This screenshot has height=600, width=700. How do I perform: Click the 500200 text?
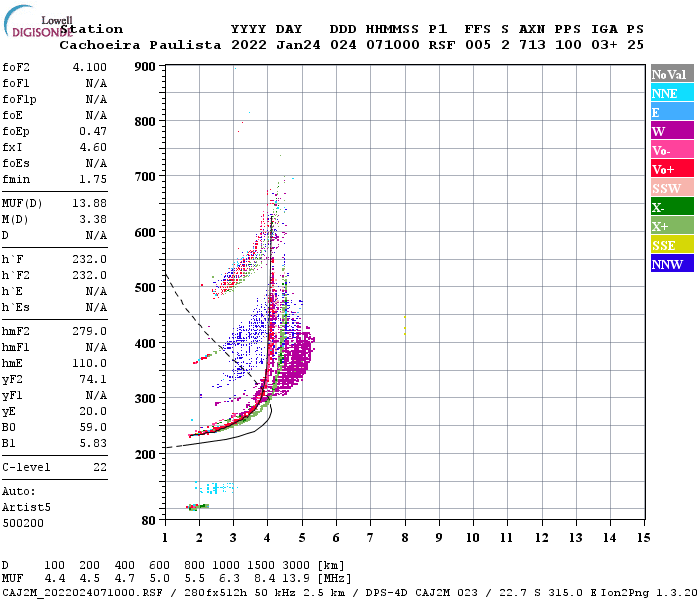pos(23,523)
